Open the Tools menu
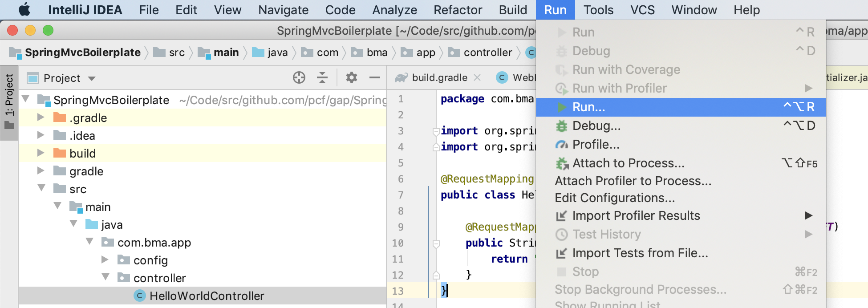This screenshot has height=308, width=868. (x=598, y=10)
